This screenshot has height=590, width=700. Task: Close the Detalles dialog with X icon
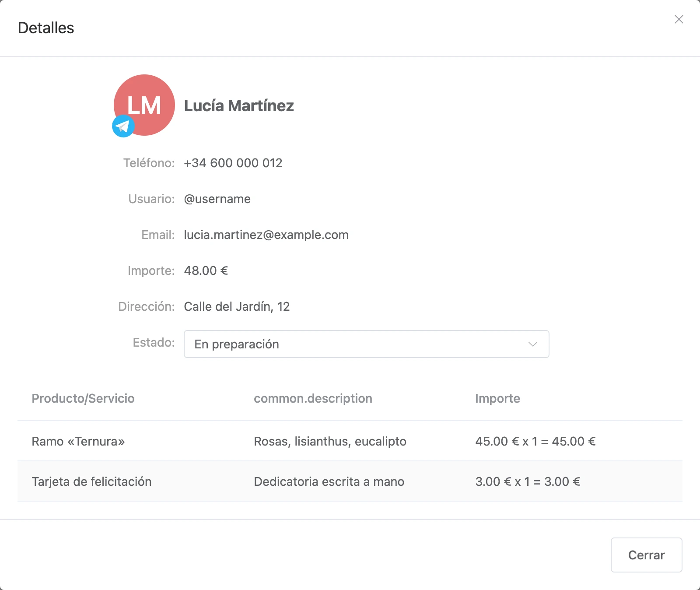click(x=679, y=19)
